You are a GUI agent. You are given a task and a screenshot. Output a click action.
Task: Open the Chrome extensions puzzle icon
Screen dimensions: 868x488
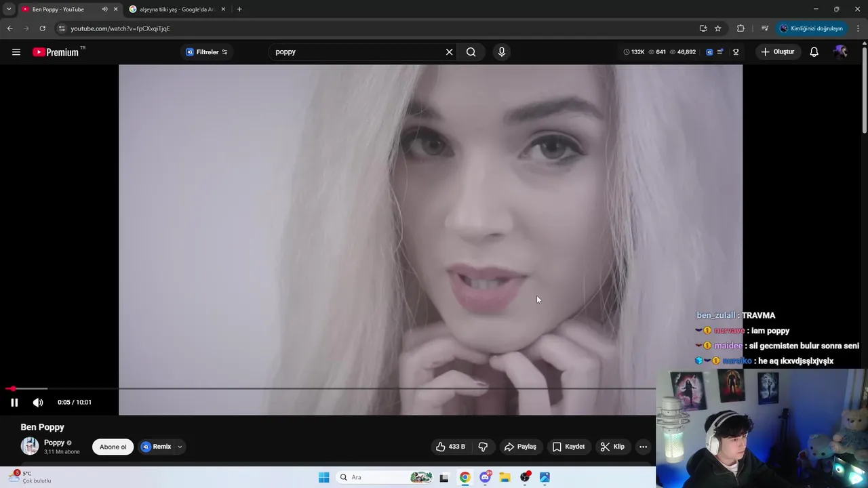[x=741, y=28]
